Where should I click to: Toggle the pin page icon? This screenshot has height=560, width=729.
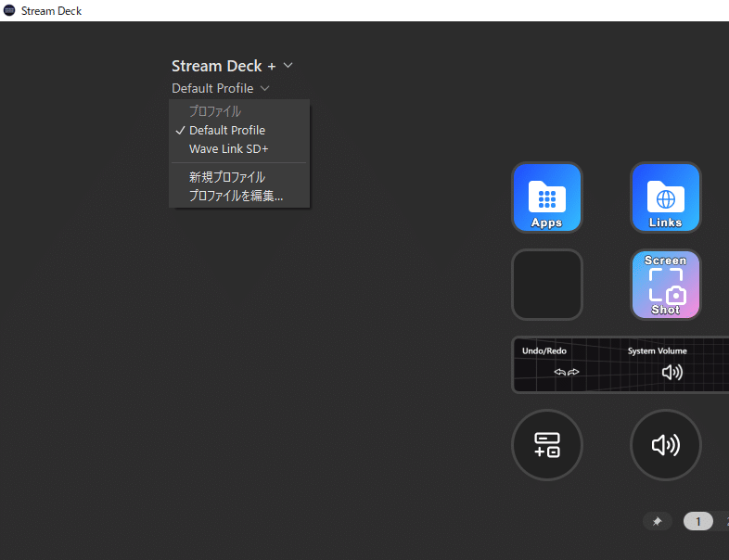tap(657, 521)
